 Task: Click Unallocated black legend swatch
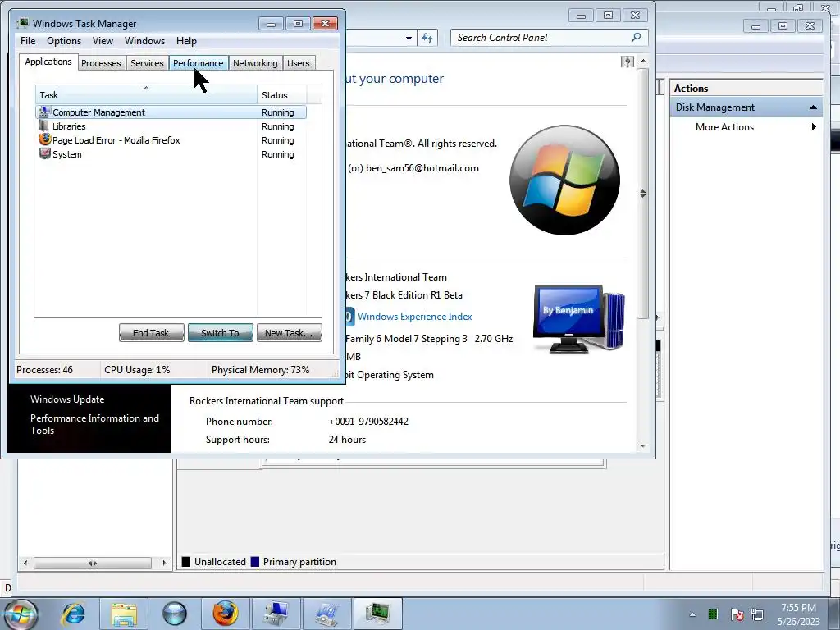[186, 561]
